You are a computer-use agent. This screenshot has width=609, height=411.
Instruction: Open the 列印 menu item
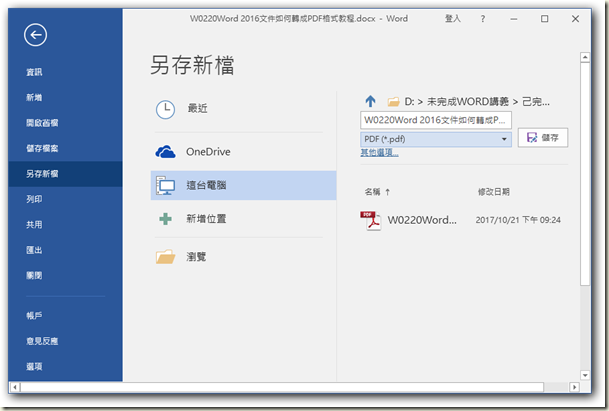pyautogui.click(x=34, y=199)
